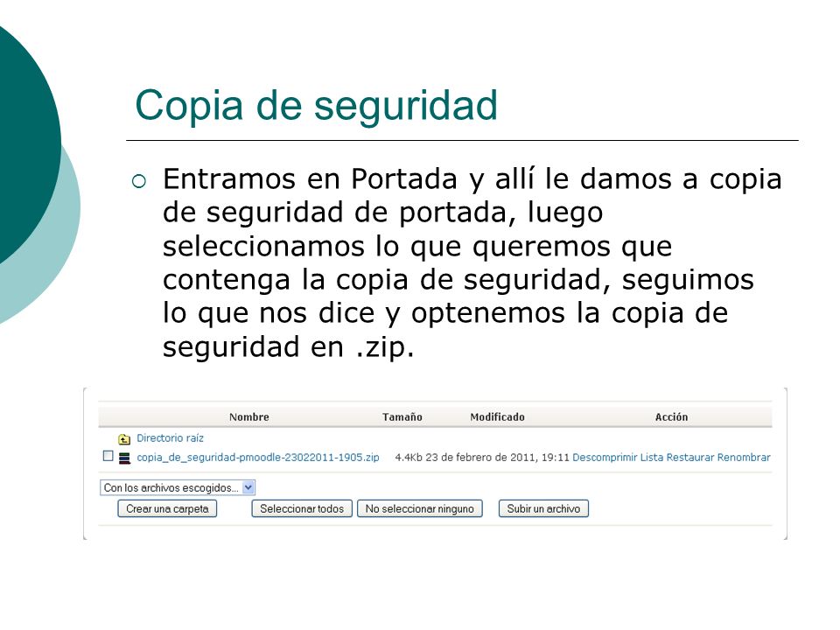Image resolution: width=840 pixels, height=630 pixels.
Task: Click the Tamaño column header
Action: click(402, 416)
